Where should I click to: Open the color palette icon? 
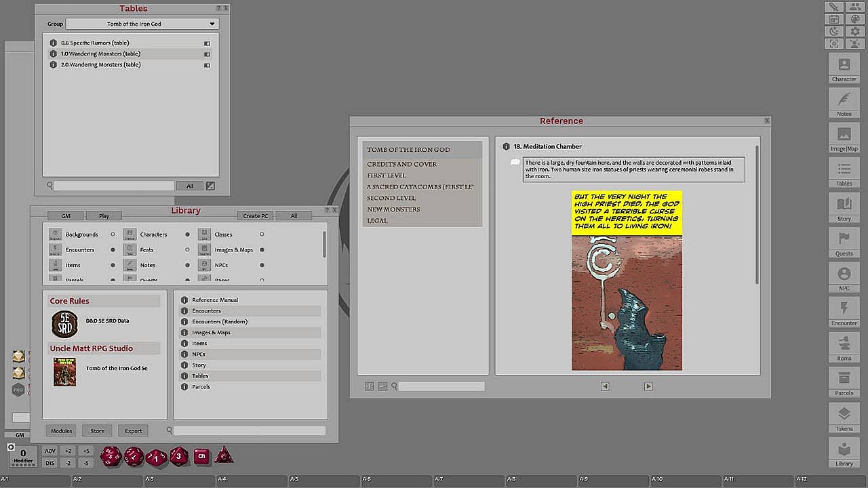point(855,19)
